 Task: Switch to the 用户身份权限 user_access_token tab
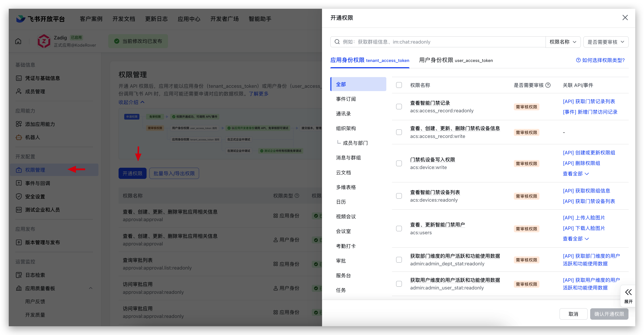point(456,60)
